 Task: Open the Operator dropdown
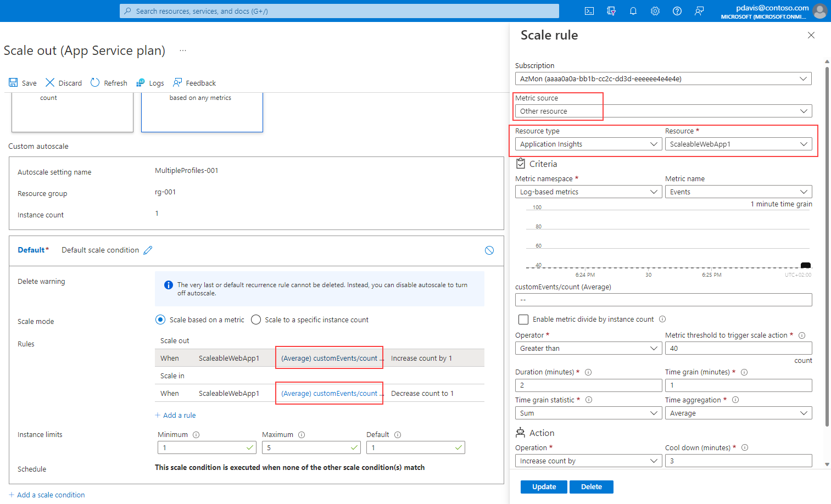pos(588,348)
